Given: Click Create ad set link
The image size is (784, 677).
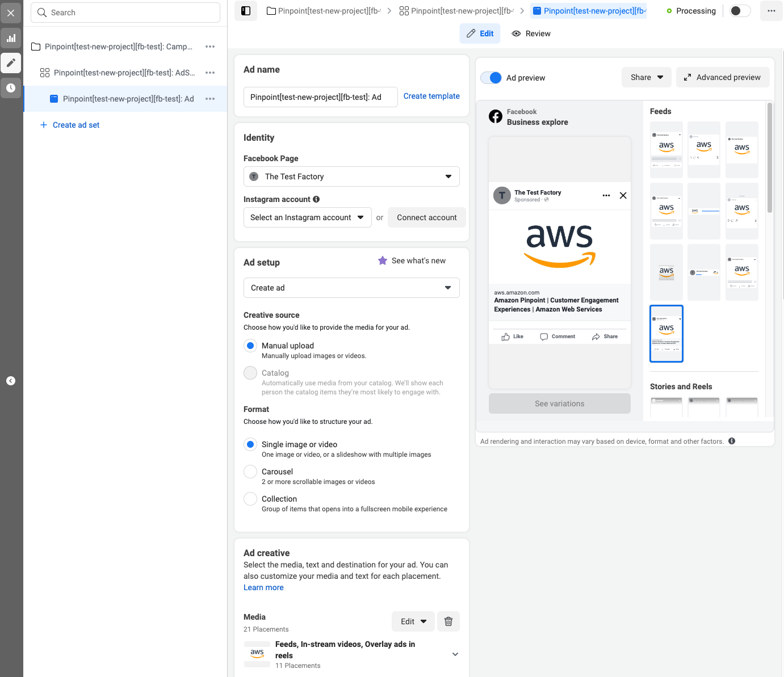Looking at the screenshot, I should 70,125.
